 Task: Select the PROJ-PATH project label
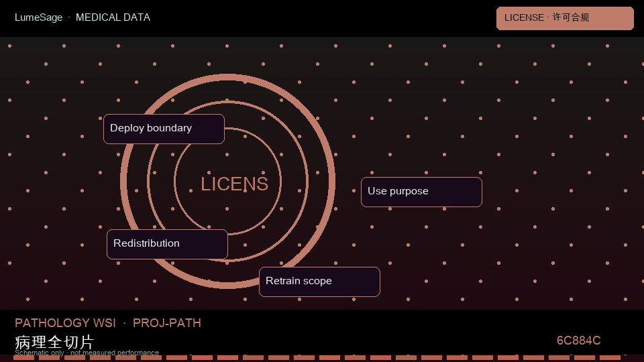point(167,323)
